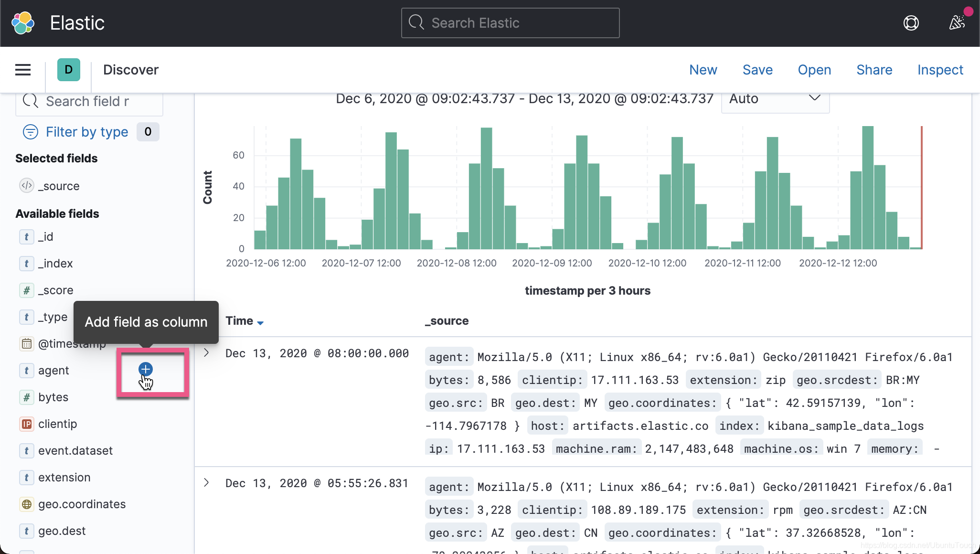Click the _source field type icon

[27, 186]
